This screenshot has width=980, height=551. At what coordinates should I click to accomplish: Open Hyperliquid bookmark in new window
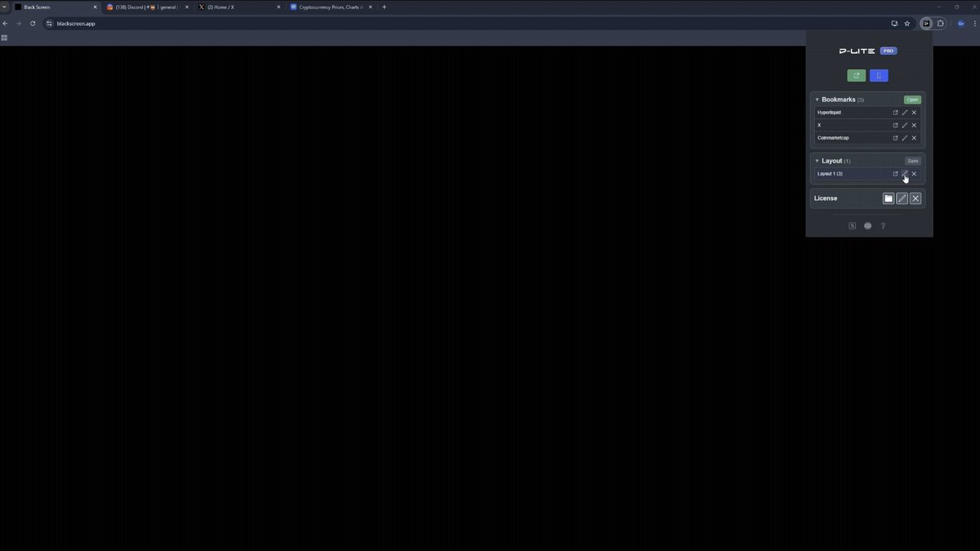[x=895, y=113]
